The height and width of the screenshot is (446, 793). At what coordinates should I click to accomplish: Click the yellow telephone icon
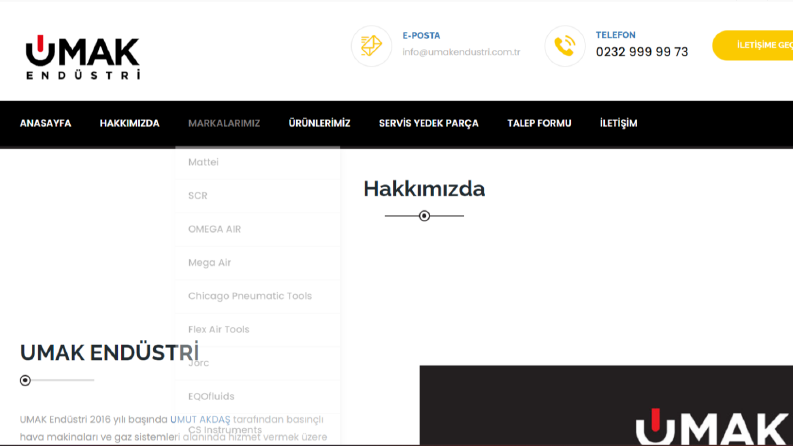(x=564, y=46)
